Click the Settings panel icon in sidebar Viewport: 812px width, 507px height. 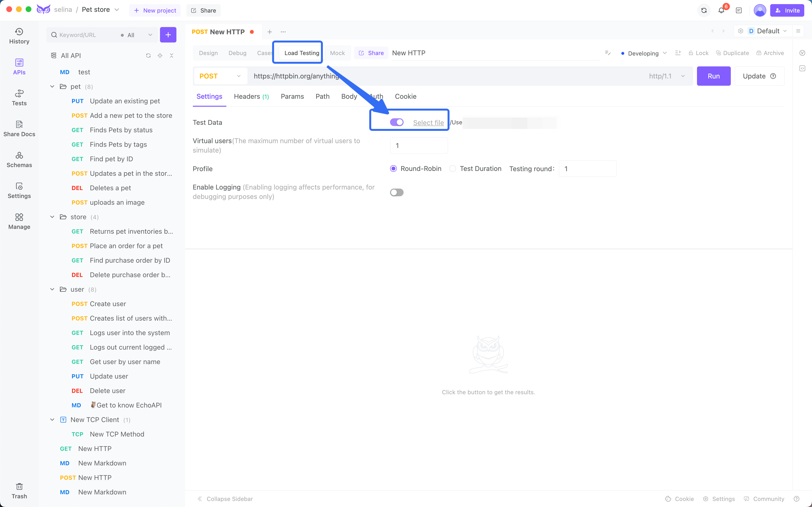pyautogui.click(x=19, y=190)
